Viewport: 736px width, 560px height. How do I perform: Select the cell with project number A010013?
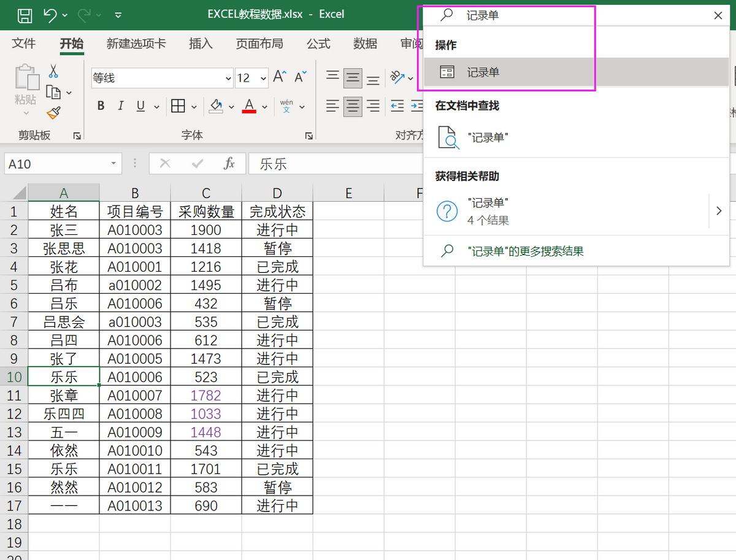click(x=135, y=505)
